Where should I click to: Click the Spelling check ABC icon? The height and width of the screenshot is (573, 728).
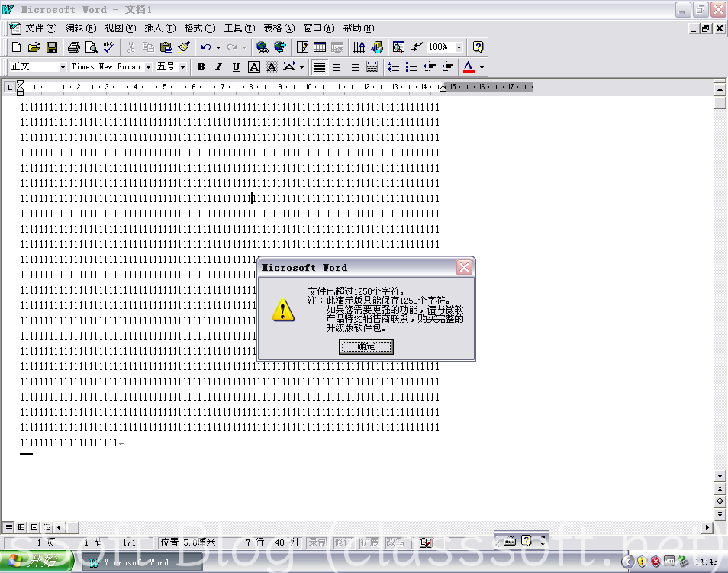(108, 47)
